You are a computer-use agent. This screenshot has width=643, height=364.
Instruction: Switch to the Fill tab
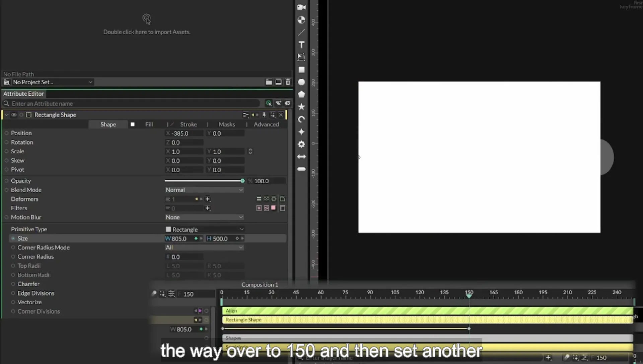[x=149, y=124]
